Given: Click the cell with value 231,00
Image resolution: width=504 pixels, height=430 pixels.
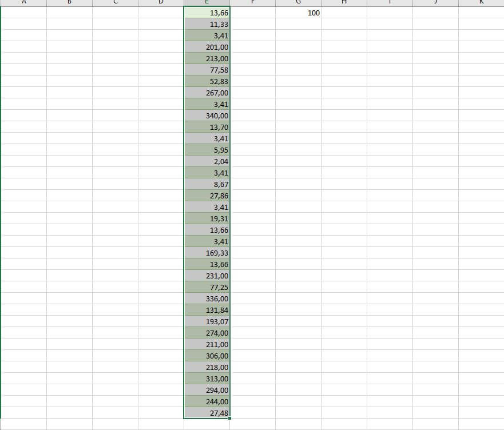Looking at the screenshot, I should [x=207, y=276].
